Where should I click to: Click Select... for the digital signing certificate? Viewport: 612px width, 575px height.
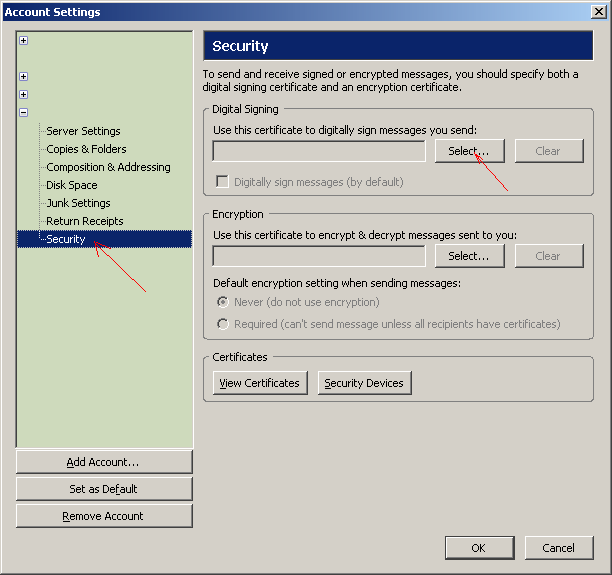pyautogui.click(x=469, y=151)
